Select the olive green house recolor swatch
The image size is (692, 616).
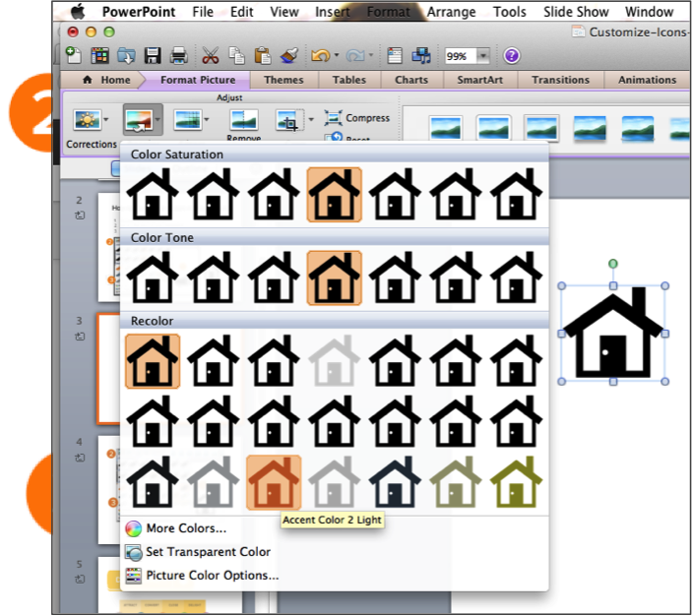[x=516, y=482]
